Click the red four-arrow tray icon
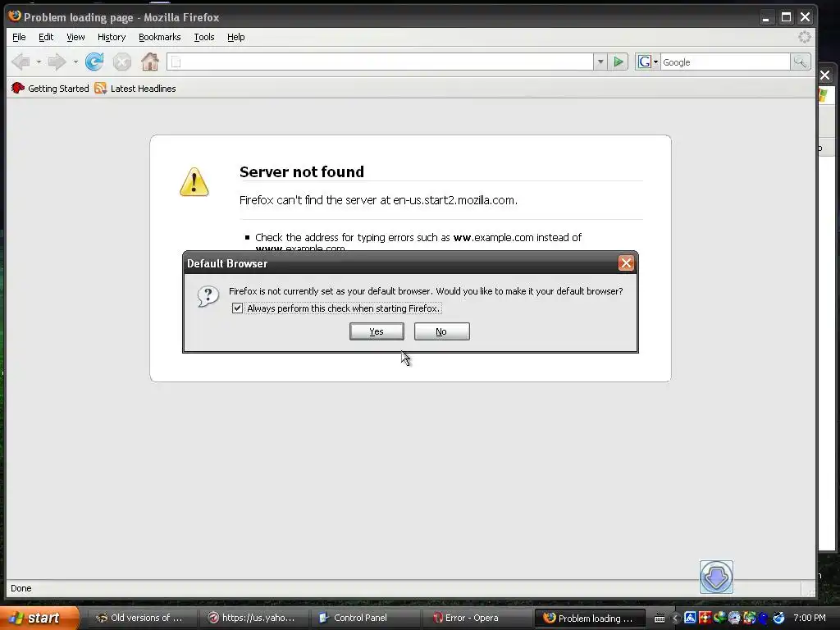This screenshot has height=630, width=840. point(705,618)
